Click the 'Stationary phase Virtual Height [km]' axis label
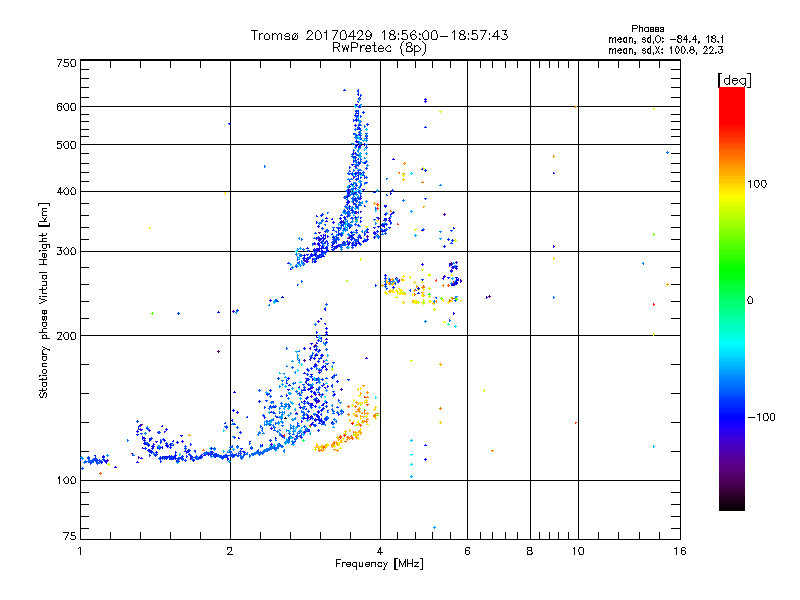The width and height of the screenshot is (800, 600). 44,300
